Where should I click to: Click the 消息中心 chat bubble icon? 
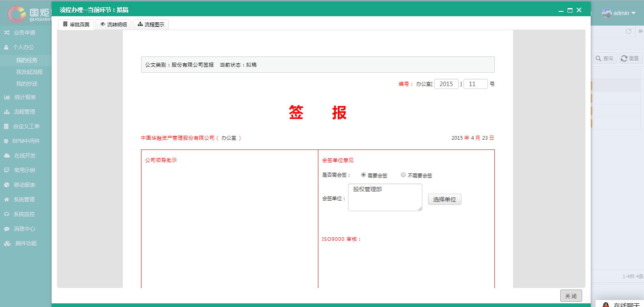[7, 229]
